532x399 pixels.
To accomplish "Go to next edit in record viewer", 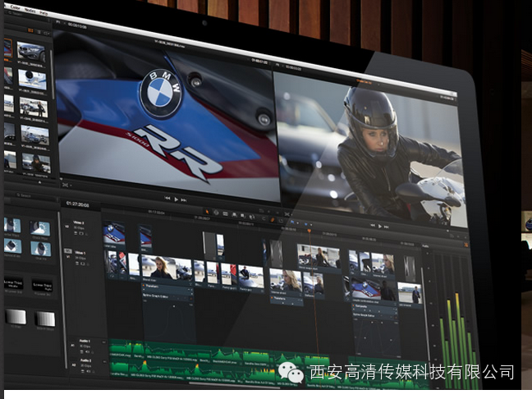I will pos(387,227).
